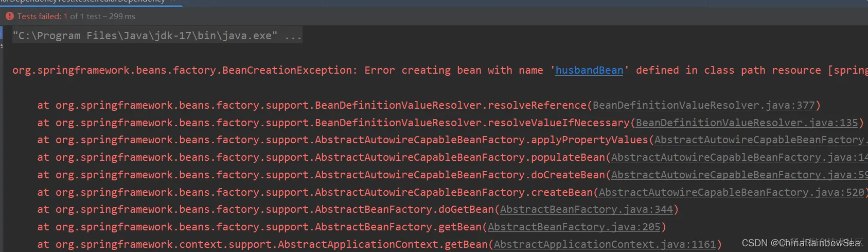868x252 pixels.
Task: Click the doCreateBean stack trace method text
Action: (x=568, y=175)
